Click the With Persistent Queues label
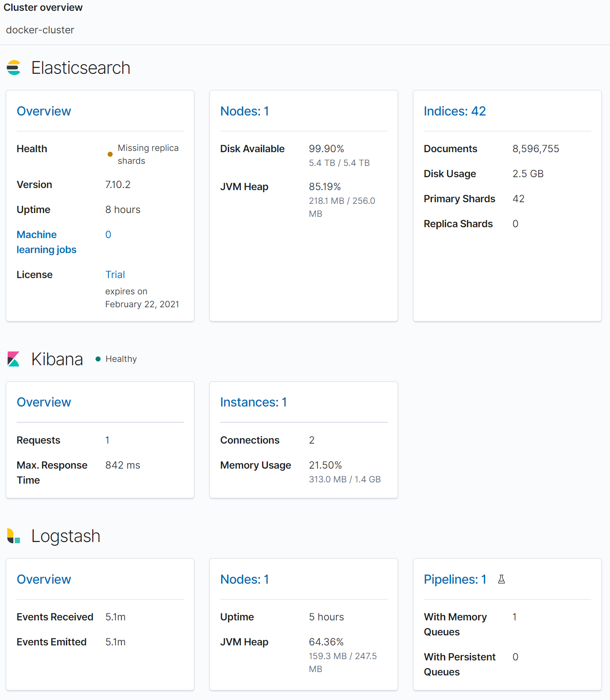 [460, 664]
